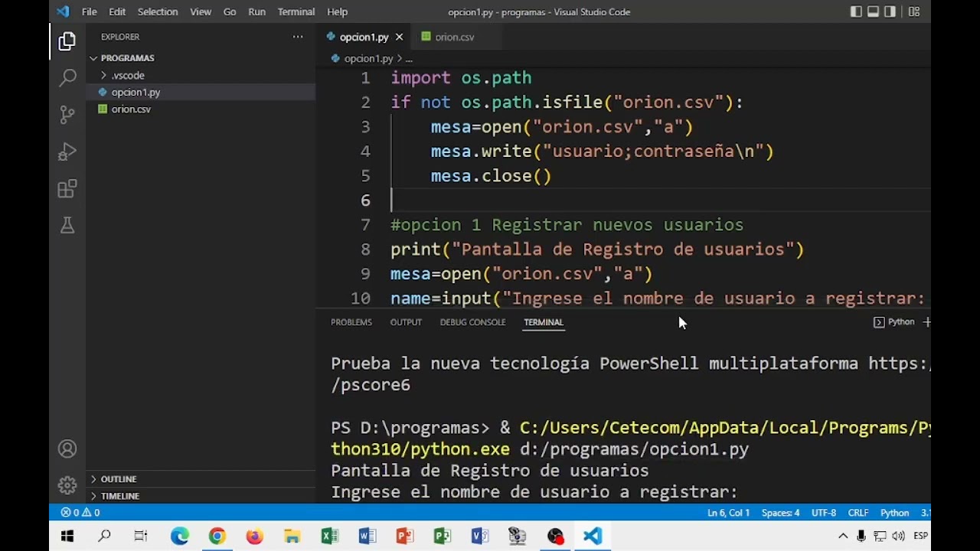980x551 pixels.
Task: Open Explorer's more actions ellipsis
Action: click(298, 37)
